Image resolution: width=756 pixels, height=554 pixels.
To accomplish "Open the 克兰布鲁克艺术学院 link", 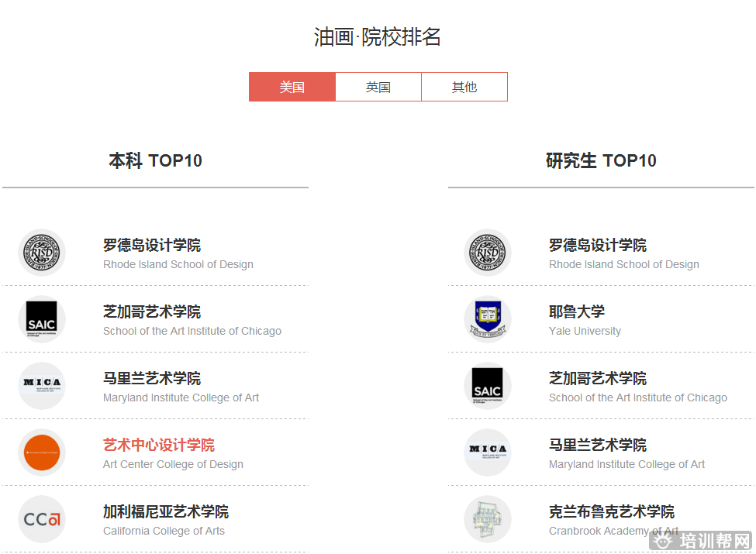I will pos(612,511).
